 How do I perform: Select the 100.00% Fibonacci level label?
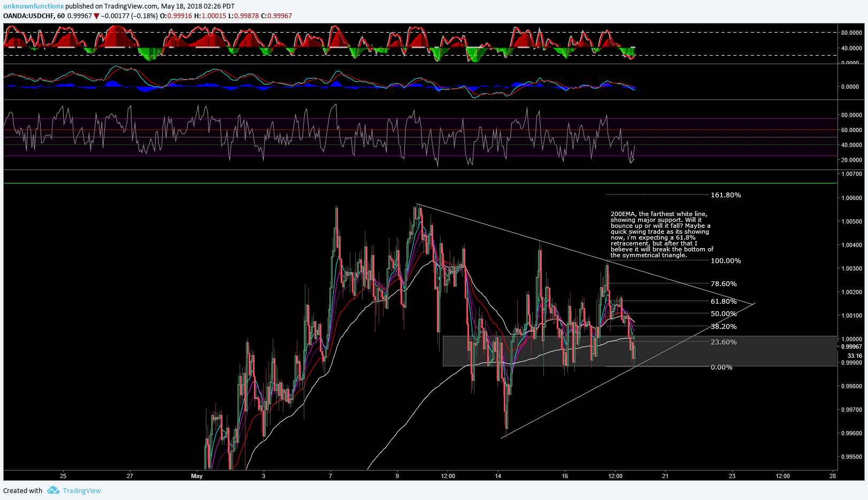pyautogui.click(x=726, y=261)
